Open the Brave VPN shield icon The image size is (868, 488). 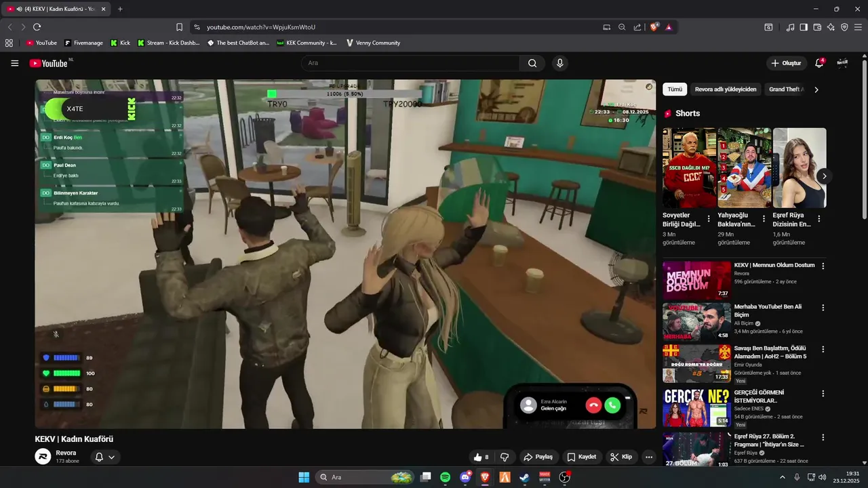844,27
